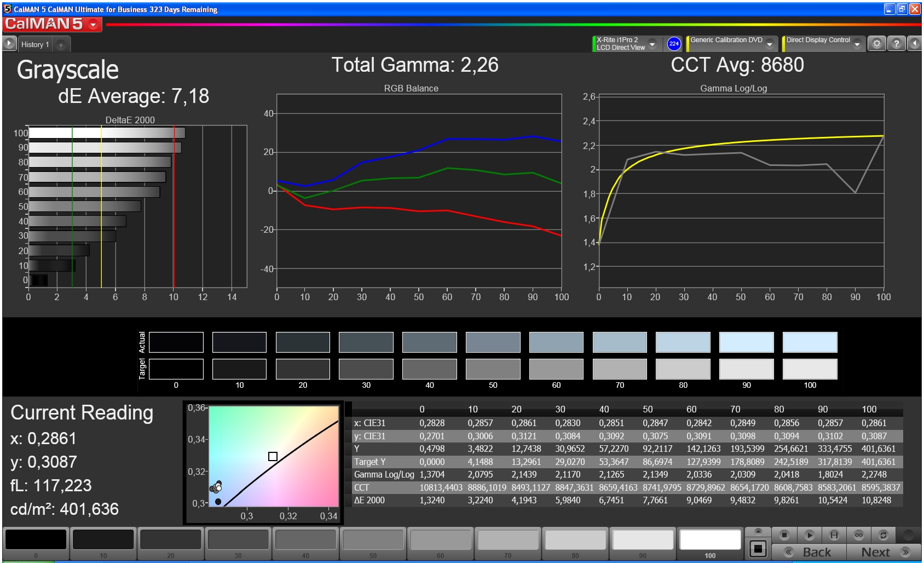This screenshot has height=563, width=924.
Task: Go to the Next page
Action: pyautogui.click(x=883, y=552)
